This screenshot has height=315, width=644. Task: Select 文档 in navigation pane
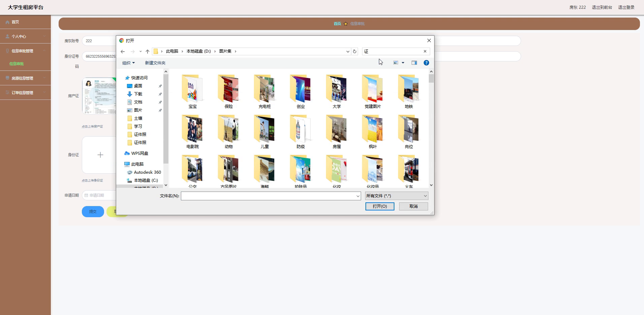tap(138, 102)
